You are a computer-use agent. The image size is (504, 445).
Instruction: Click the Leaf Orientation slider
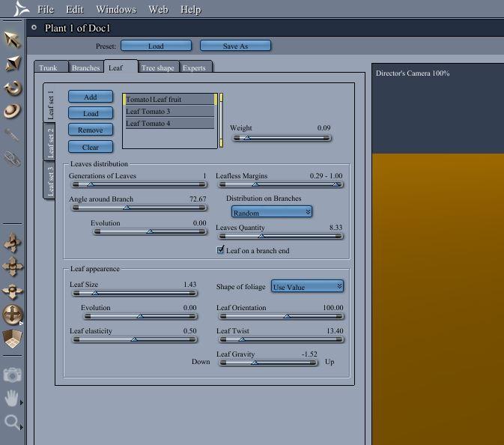coord(281,316)
